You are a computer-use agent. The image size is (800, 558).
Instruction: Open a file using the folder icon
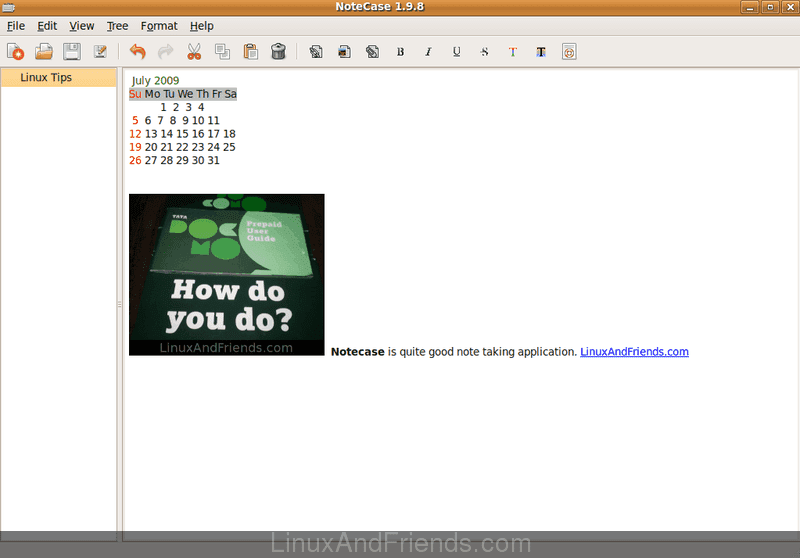click(x=44, y=52)
